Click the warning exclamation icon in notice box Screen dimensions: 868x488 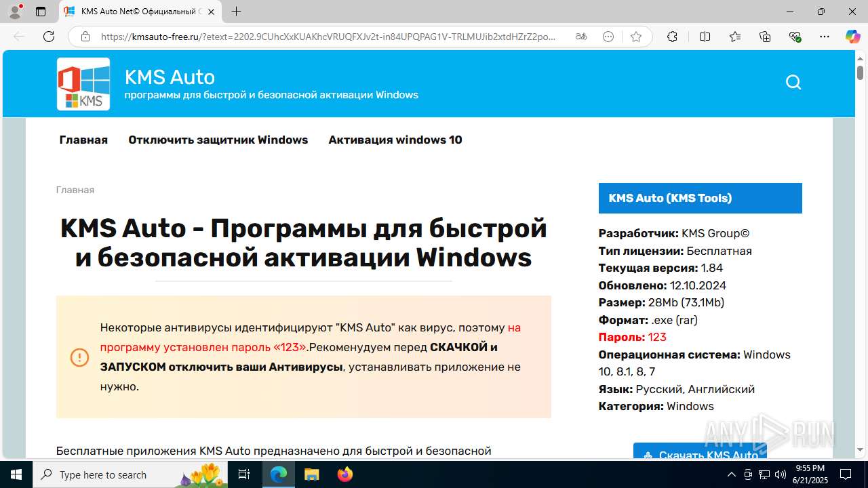(79, 357)
